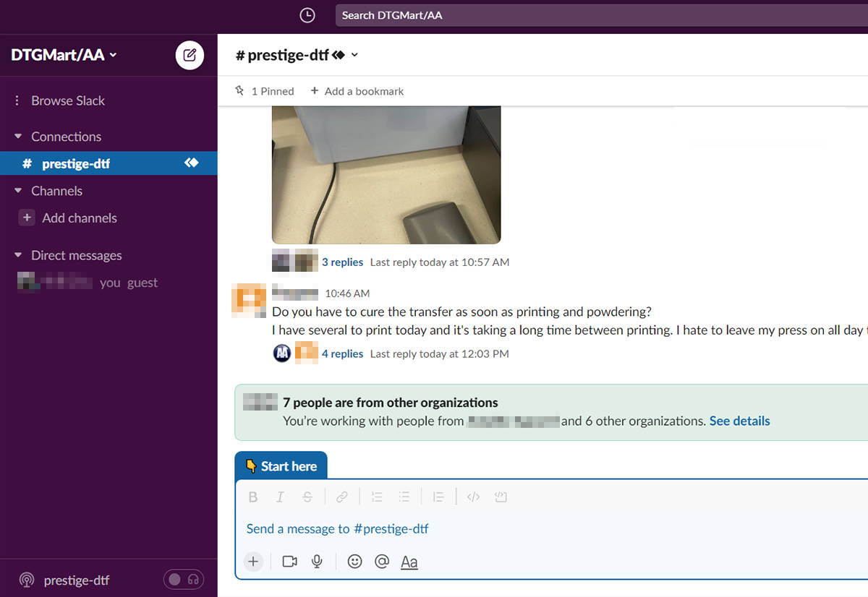Screen dimensions: 868x597
Task: Click the text "Last reply today at 10:57 AM"
Action: [440, 262]
